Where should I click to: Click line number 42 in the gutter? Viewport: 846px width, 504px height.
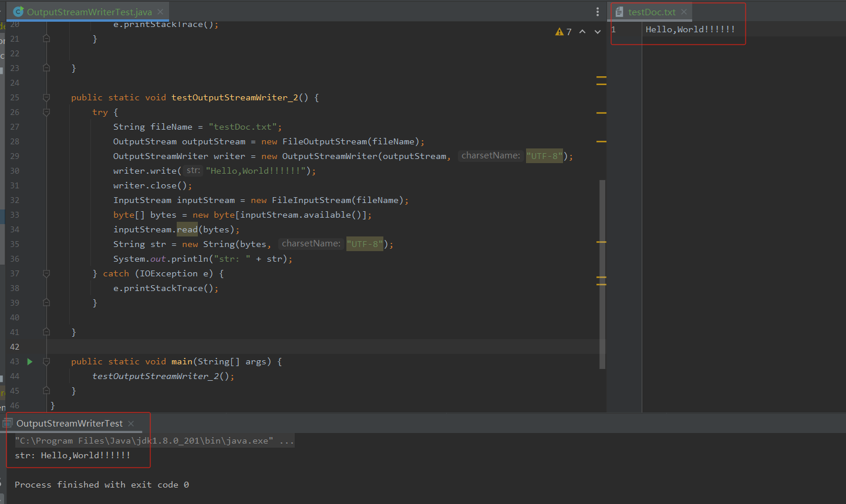click(15, 347)
